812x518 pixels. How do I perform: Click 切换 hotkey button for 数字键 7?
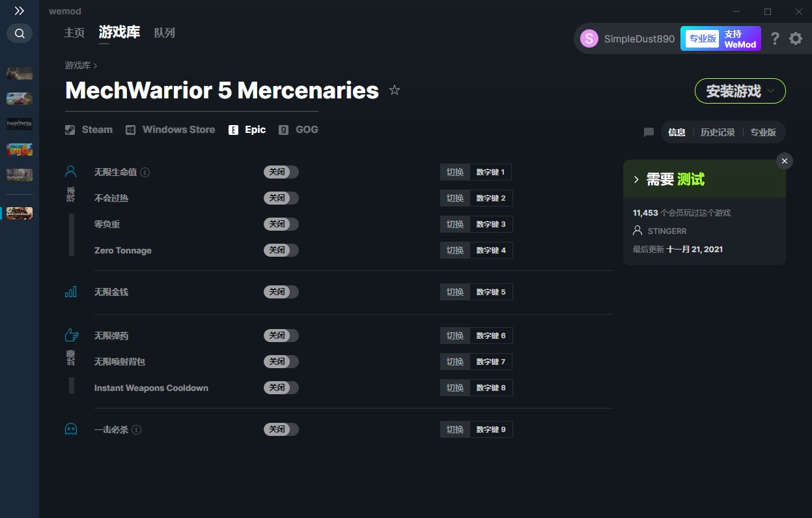click(455, 362)
